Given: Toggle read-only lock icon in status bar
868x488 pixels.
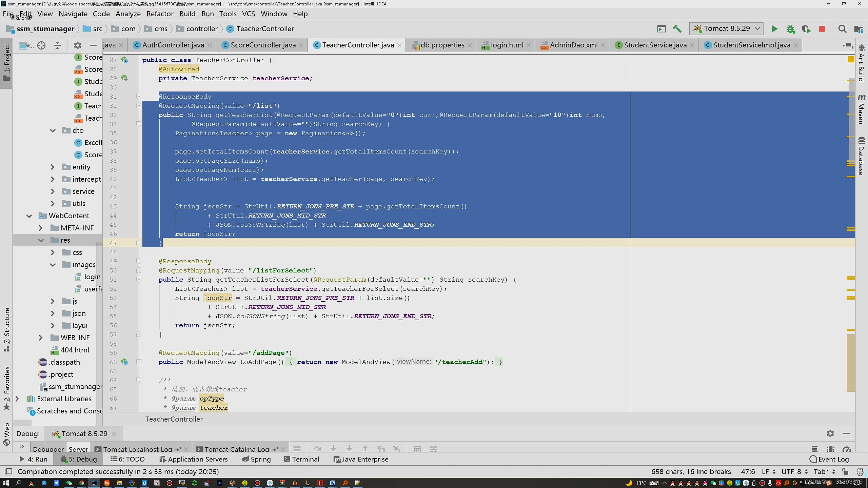Looking at the screenshot, I should [x=845, y=472].
